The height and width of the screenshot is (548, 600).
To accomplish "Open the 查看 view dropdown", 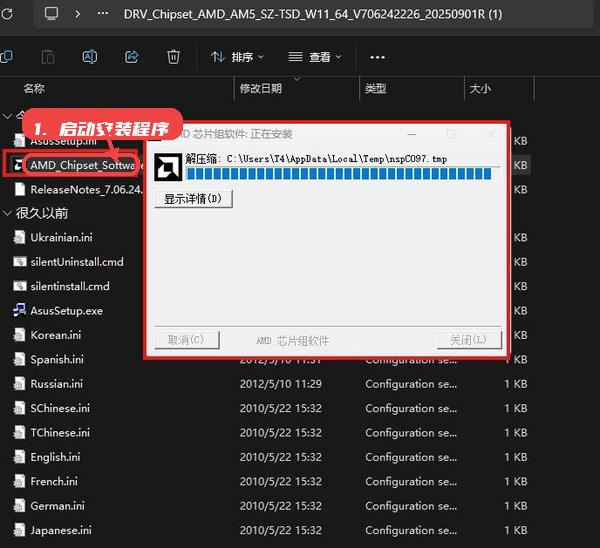I will point(315,57).
